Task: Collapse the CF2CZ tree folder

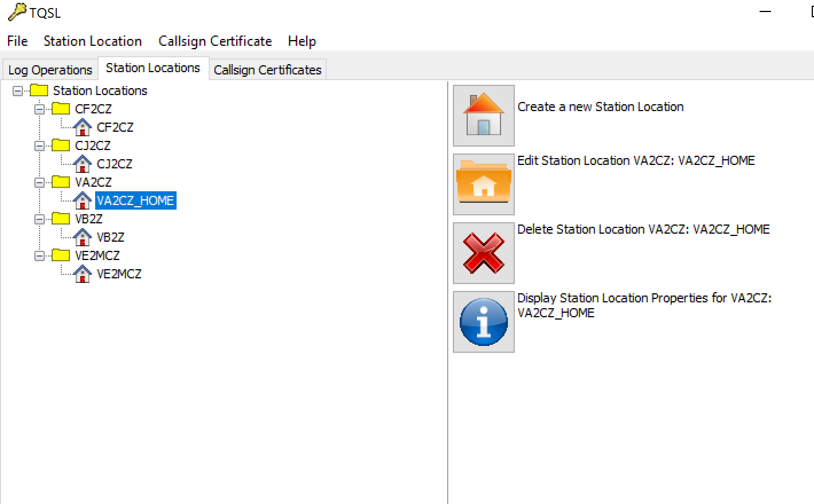Action: (40, 109)
